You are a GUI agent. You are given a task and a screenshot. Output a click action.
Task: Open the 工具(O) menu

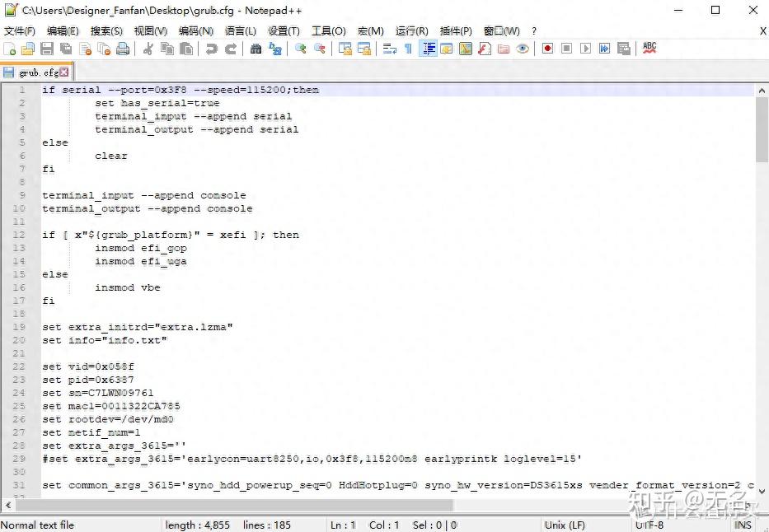click(x=329, y=30)
